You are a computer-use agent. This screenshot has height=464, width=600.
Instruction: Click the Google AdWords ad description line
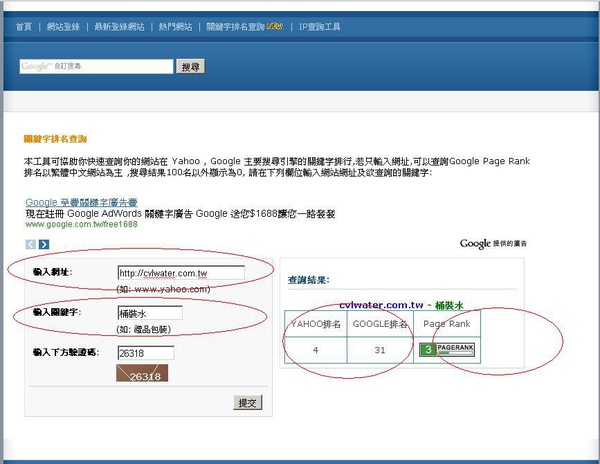click(180, 213)
